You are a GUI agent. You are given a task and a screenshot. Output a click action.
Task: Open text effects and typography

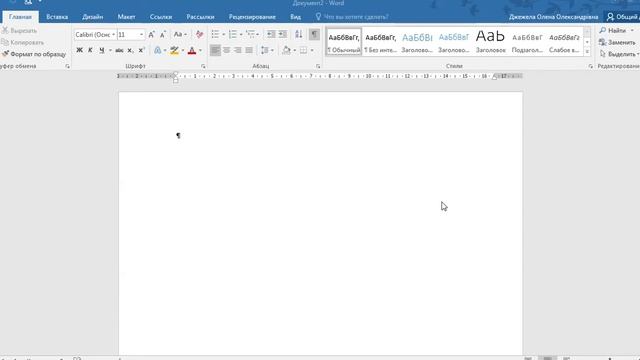[158, 50]
